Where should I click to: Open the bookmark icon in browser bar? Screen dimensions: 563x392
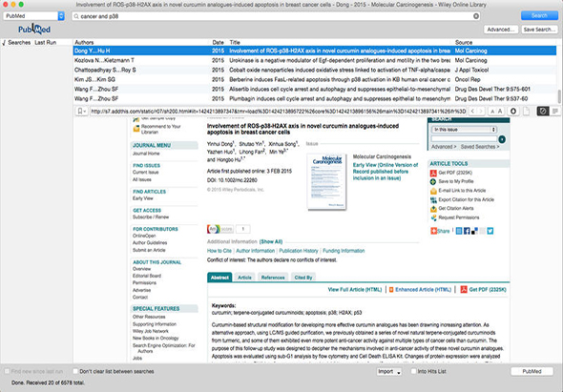[x=81, y=112]
